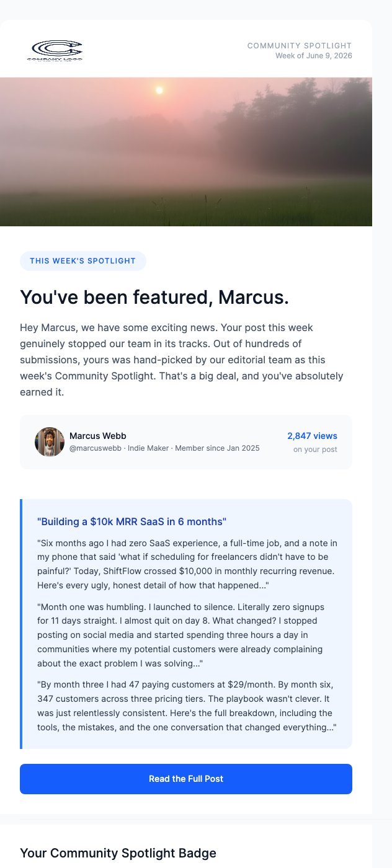This screenshot has width=392, height=868.
Task: Click the Read the Full Post button
Action: click(186, 779)
